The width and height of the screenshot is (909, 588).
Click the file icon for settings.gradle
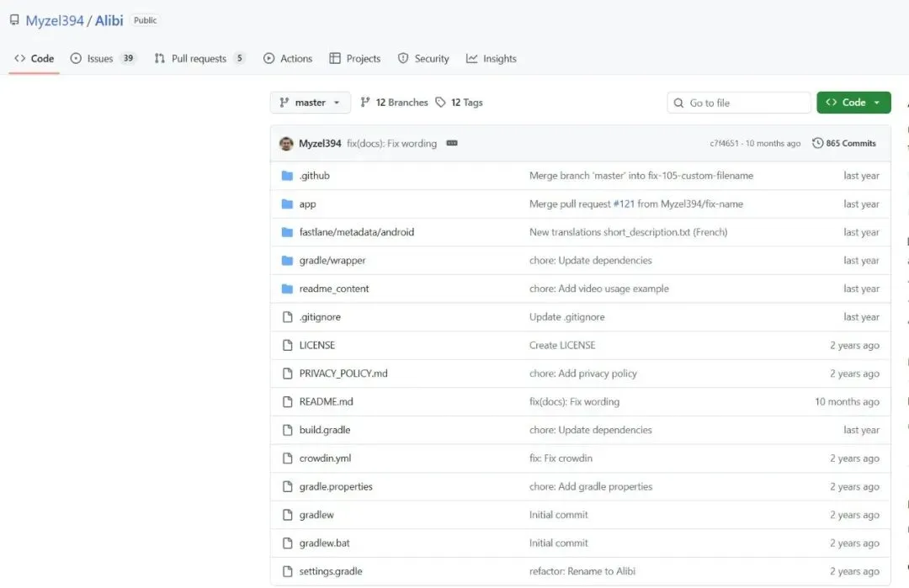(x=288, y=571)
